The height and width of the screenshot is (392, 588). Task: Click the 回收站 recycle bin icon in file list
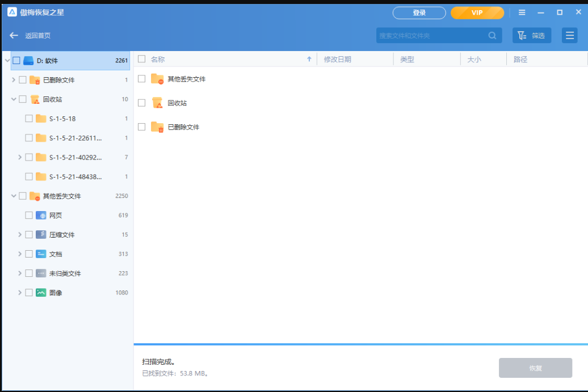tap(157, 103)
